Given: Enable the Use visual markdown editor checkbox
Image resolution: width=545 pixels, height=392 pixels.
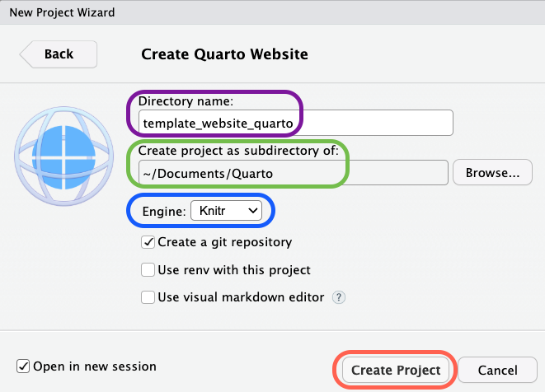Looking at the screenshot, I should pyautogui.click(x=148, y=297).
